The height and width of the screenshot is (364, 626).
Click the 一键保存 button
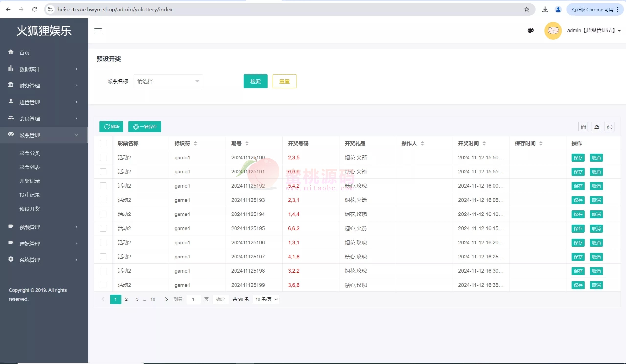(145, 127)
